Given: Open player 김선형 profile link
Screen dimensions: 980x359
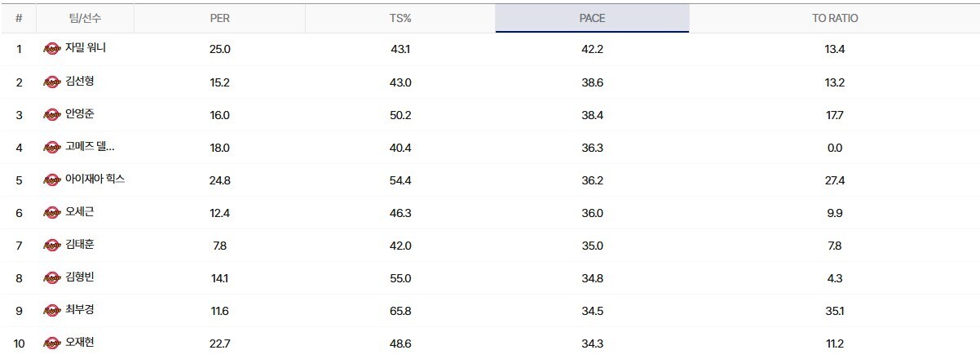Looking at the screenshot, I should click(80, 81).
